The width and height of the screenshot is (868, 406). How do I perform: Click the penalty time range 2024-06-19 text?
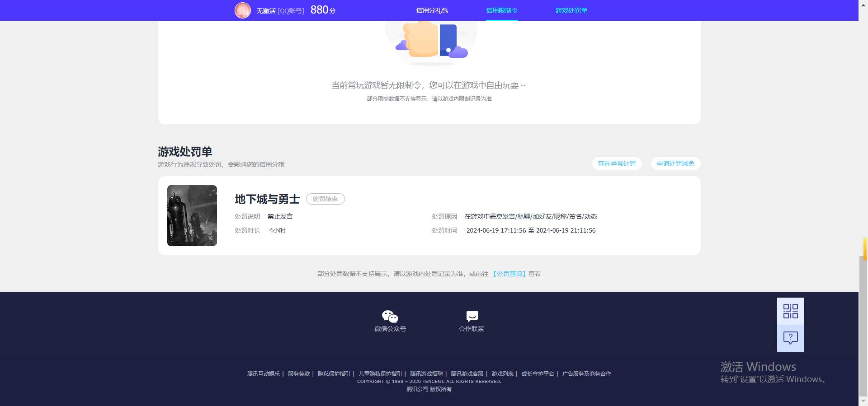[531, 230]
